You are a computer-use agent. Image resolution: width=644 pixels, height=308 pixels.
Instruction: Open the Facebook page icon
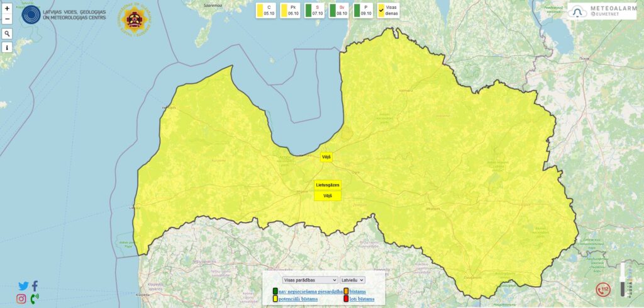(35, 286)
